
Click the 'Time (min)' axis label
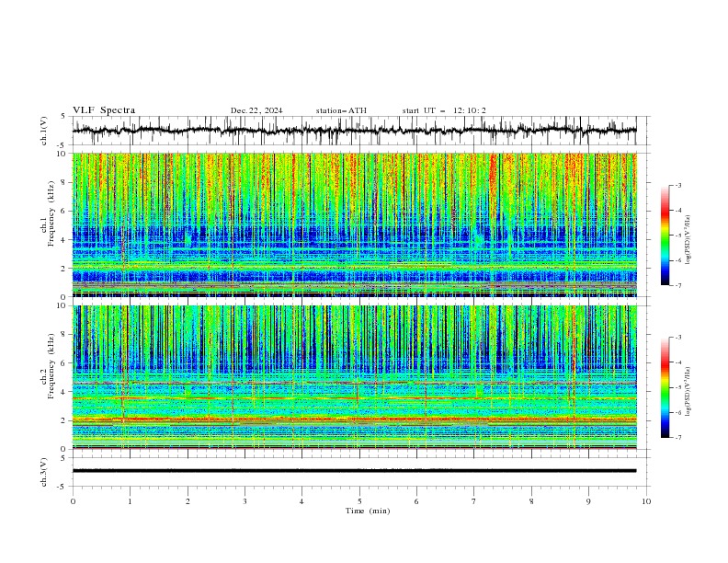[368, 511]
